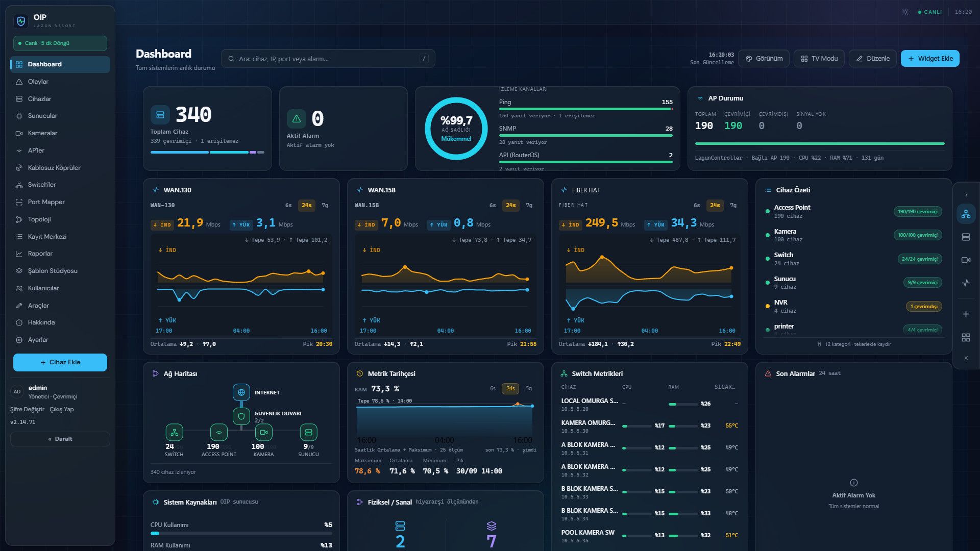Select 6s range in Metrik Tarihçesi
The width and height of the screenshot is (980, 551).
coord(493,388)
